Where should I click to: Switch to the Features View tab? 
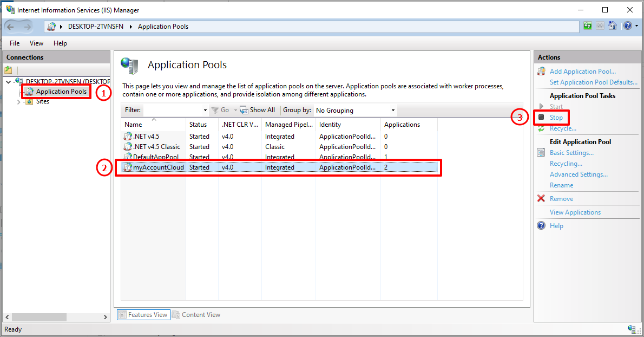point(143,315)
